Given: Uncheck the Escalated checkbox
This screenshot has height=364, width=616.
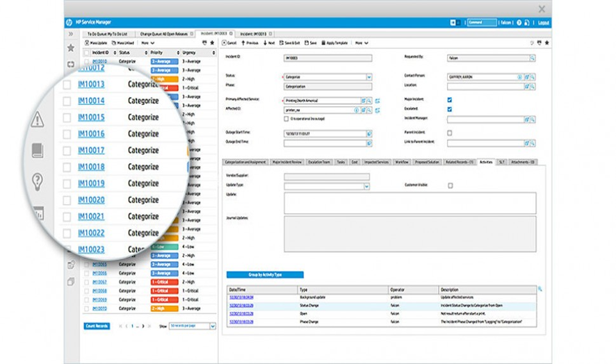Looking at the screenshot, I should 449,109.
